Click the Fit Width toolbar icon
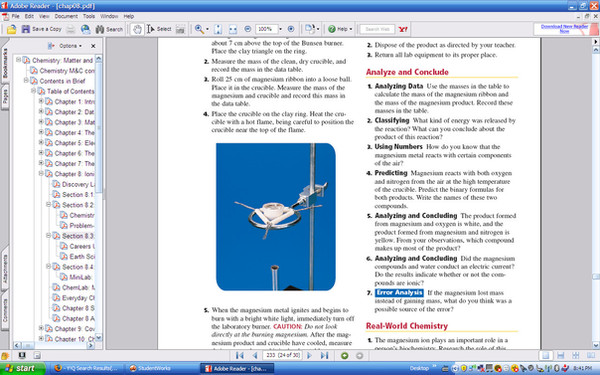 pyautogui.click(x=233, y=29)
